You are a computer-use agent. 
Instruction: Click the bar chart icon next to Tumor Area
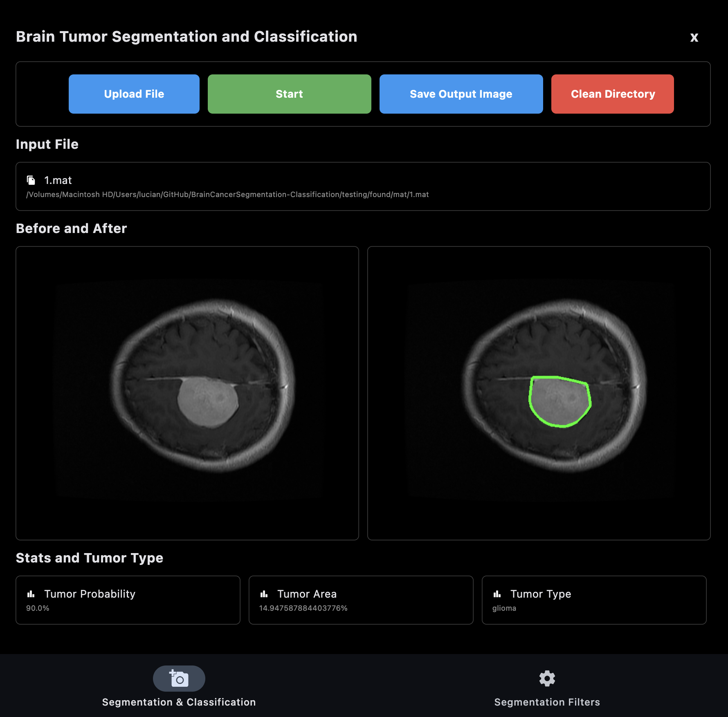[264, 594]
